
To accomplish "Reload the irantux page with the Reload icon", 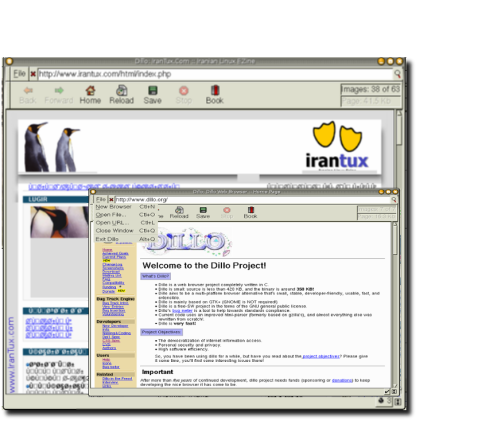I will point(121,90).
